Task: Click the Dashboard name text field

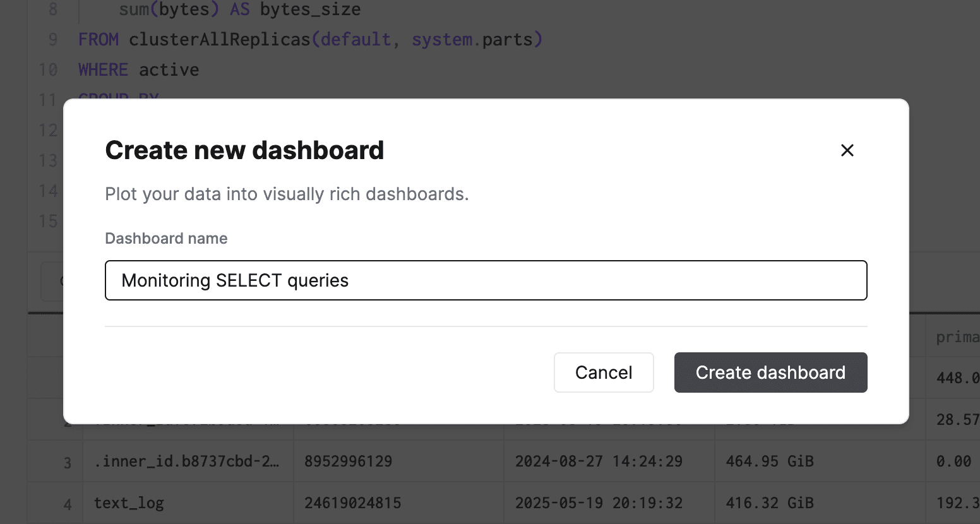Action: (x=486, y=280)
